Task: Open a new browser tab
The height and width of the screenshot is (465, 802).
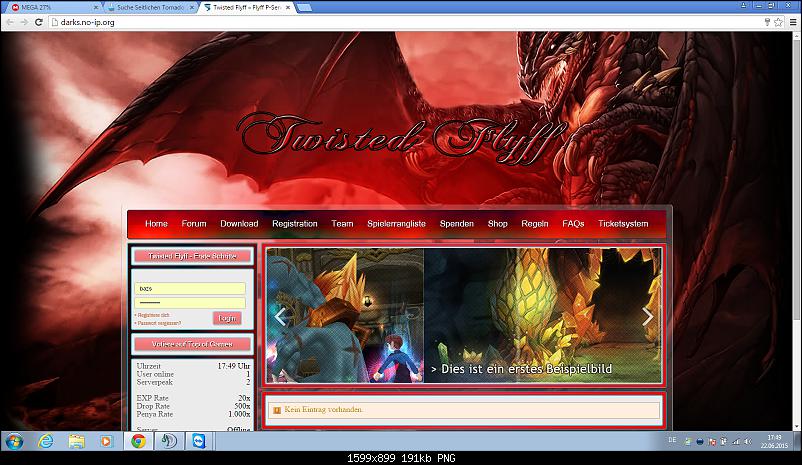Action: tap(304, 8)
